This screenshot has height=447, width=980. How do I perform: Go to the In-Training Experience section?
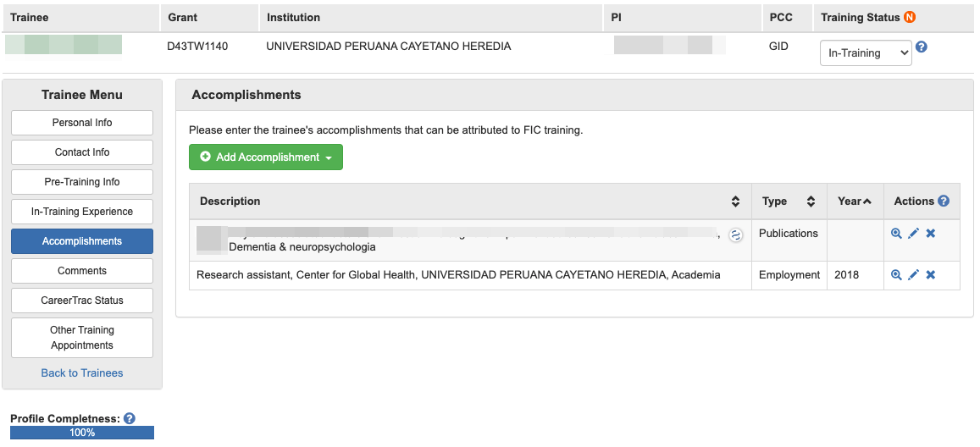82,212
